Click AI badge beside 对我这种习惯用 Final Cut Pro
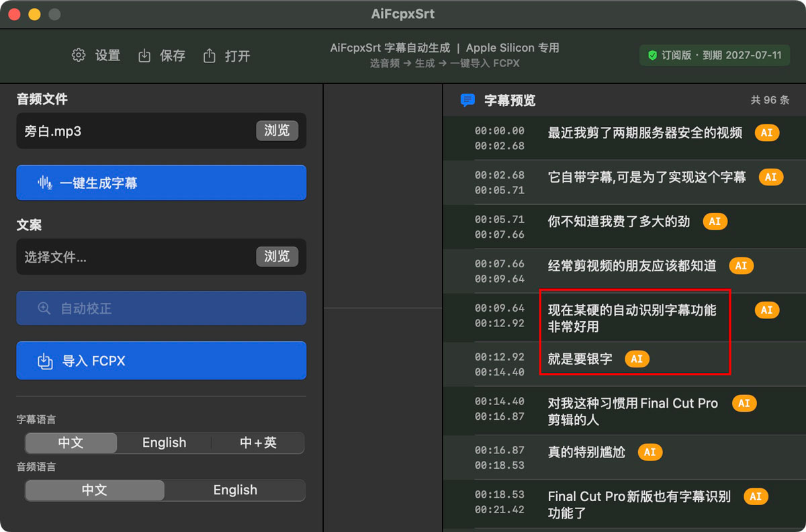This screenshot has height=532, width=806. [x=744, y=404]
